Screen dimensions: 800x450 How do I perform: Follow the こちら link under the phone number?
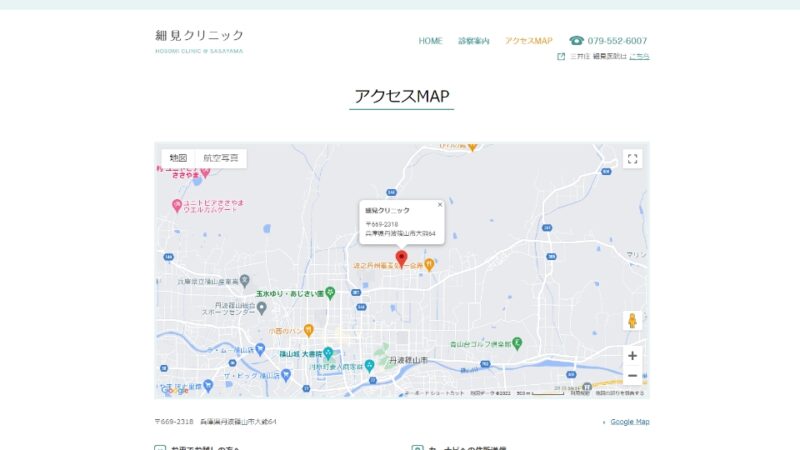click(x=639, y=56)
